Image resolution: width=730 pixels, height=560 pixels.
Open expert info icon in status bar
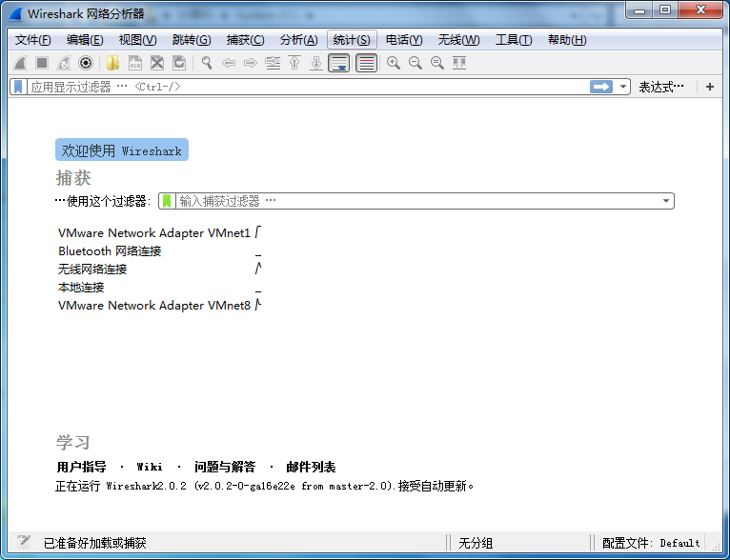[x=24, y=541]
